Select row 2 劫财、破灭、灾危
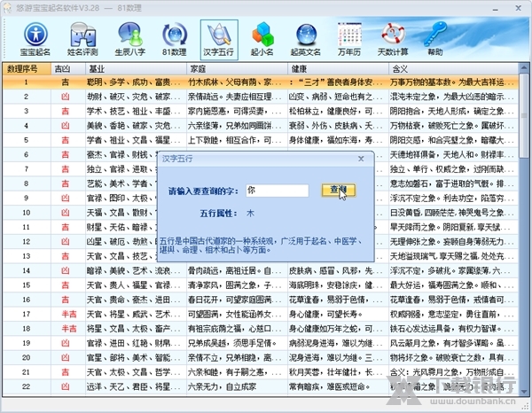This screenshot has height=413, width=532. click(261, 97)
